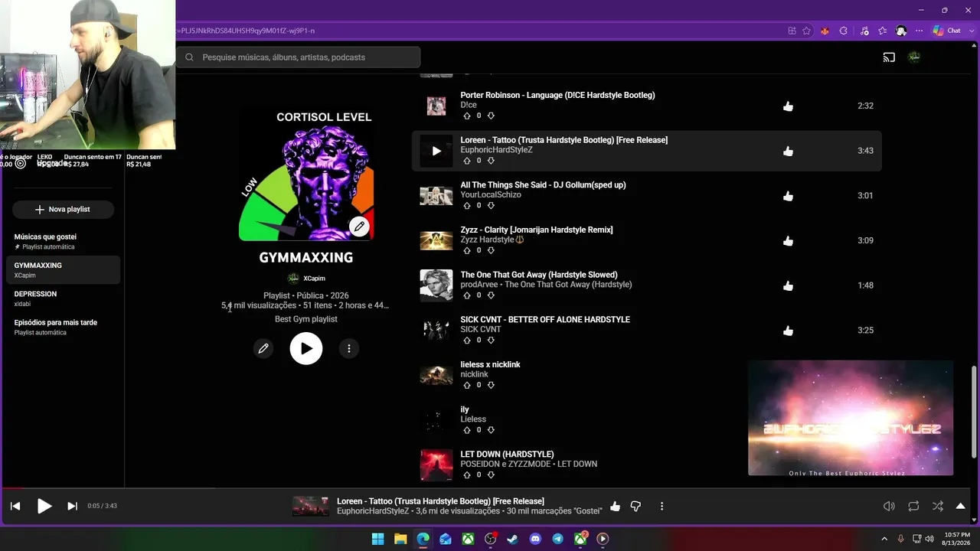The height and width of the screenshot is (551, 980).
Task: Upvote the Zyzz - Clarity track
Action: 467,250
